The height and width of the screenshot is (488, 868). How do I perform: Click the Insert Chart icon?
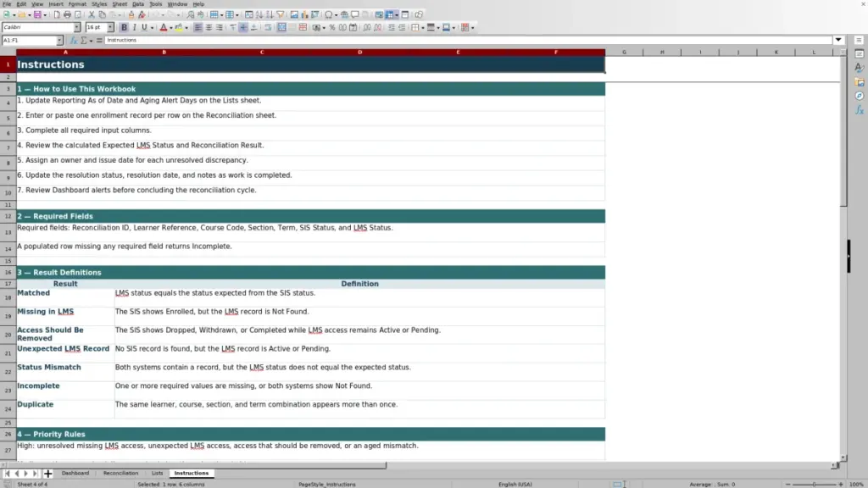[304, 14]
